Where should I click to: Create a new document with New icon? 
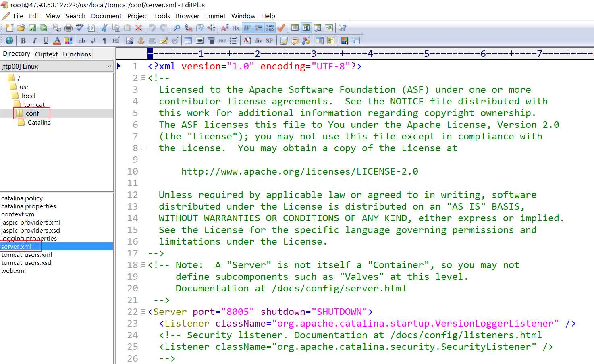(x=10, y=28)
